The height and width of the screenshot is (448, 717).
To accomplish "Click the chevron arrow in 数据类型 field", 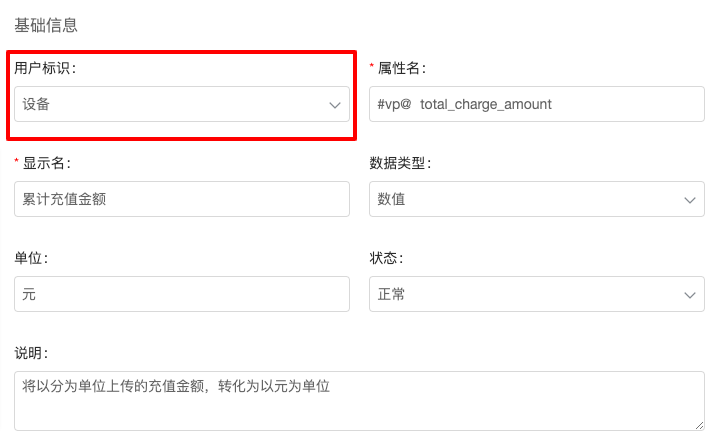I will [690, 200].
